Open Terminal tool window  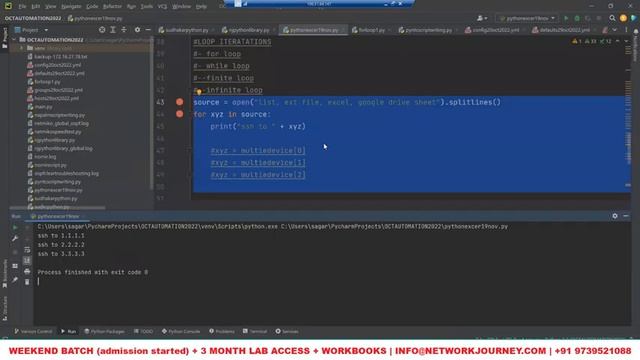pyautogui.click(x=255, y=331)
